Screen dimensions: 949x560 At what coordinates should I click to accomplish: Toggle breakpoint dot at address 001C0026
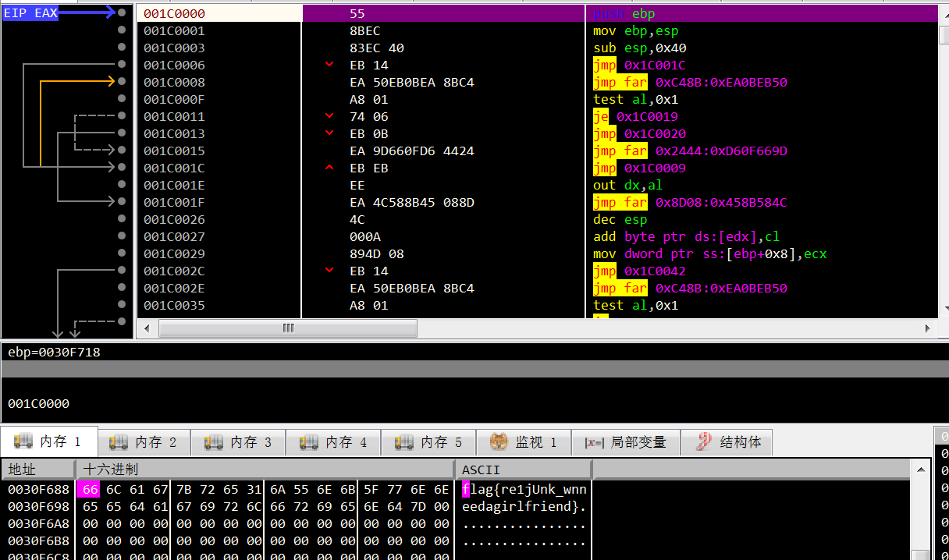coord(121,219)
